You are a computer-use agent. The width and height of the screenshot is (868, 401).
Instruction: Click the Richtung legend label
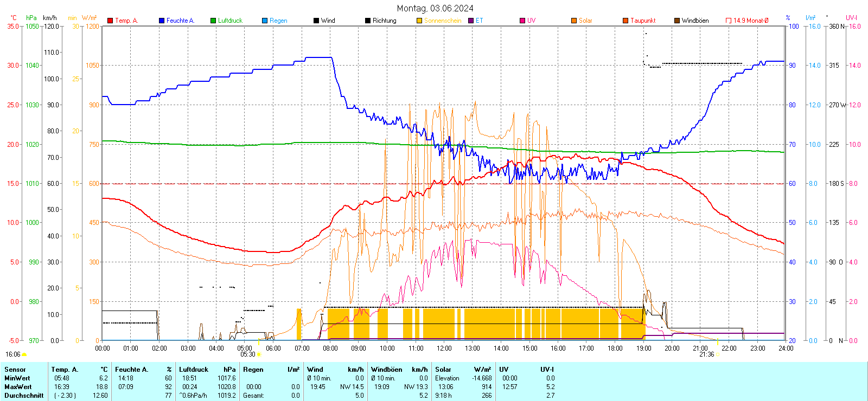coord(384,21)
